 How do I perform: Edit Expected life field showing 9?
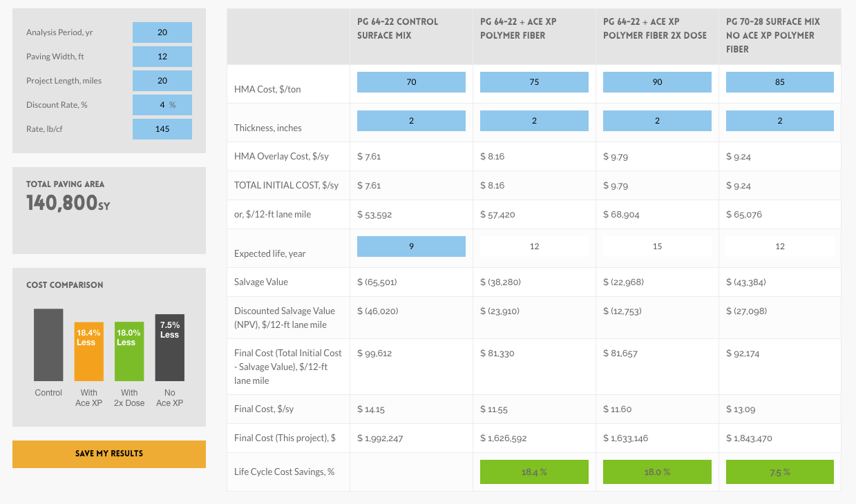tap(411, 246)
